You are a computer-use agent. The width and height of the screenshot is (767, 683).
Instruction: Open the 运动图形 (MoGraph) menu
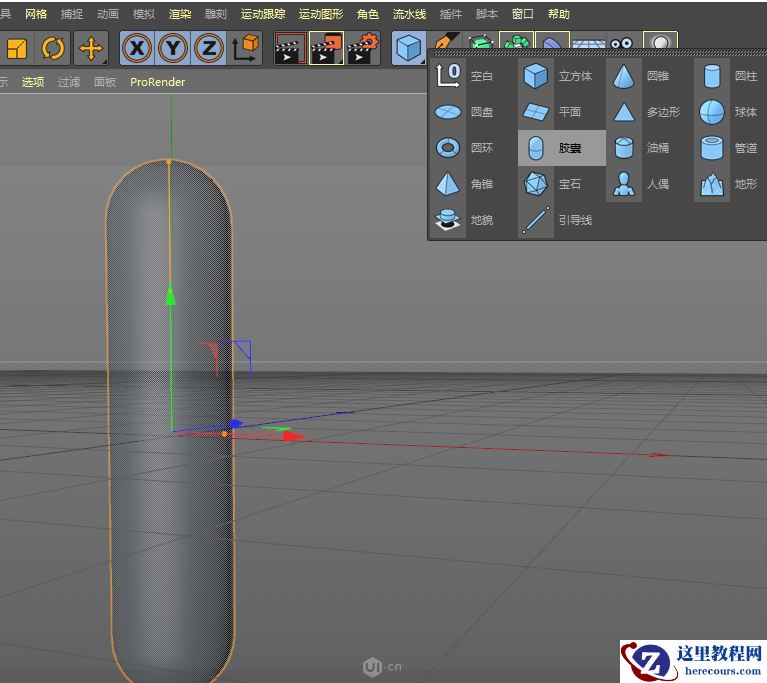point(320,14)
